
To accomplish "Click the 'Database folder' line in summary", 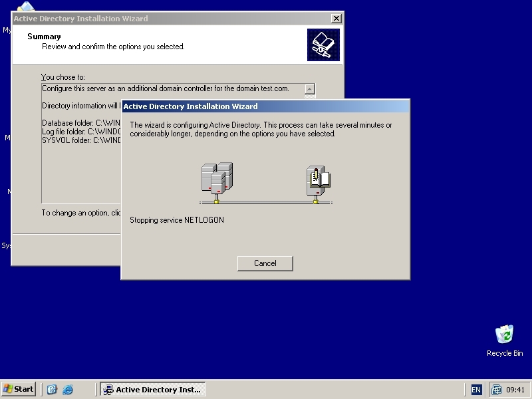I will point(81,123).
